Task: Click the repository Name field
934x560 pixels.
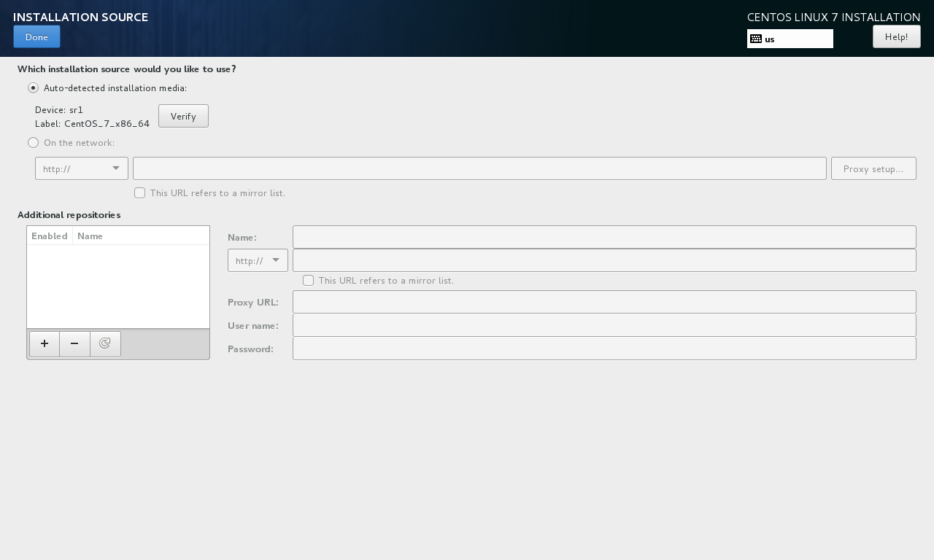Action: pos(603,237)
